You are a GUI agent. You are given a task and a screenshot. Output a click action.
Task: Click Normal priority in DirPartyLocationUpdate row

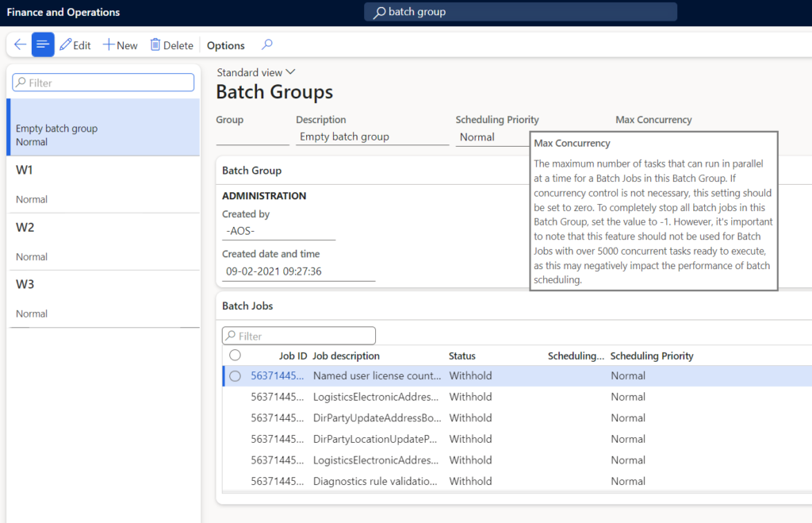628,439
